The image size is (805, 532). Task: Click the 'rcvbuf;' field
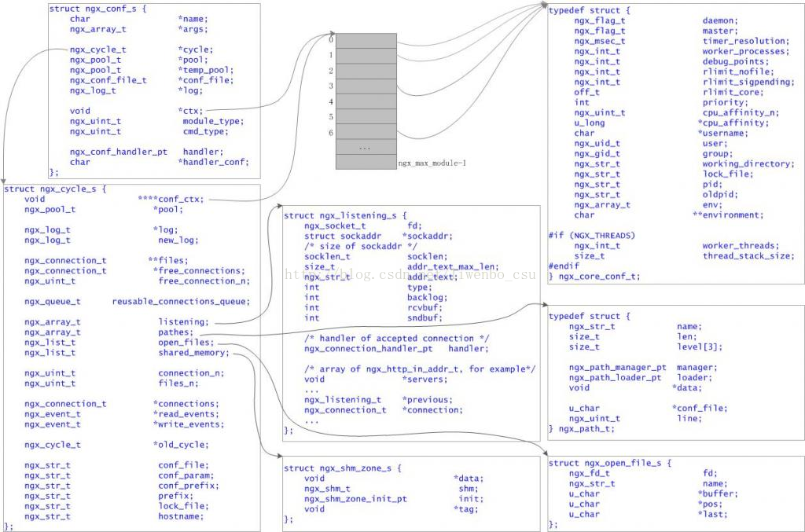(x=425, y=308)
